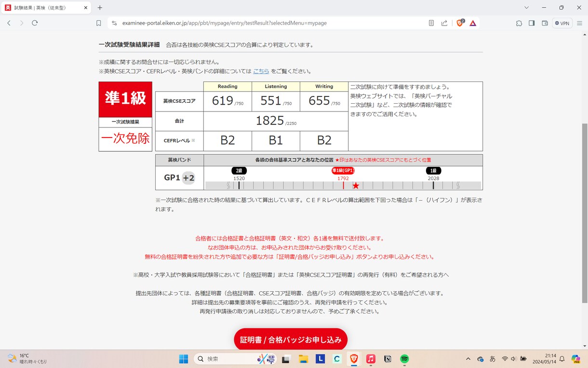Open Task View in the taskbar
This screenshot has height=368, width=588.
[x=286, y=359]
